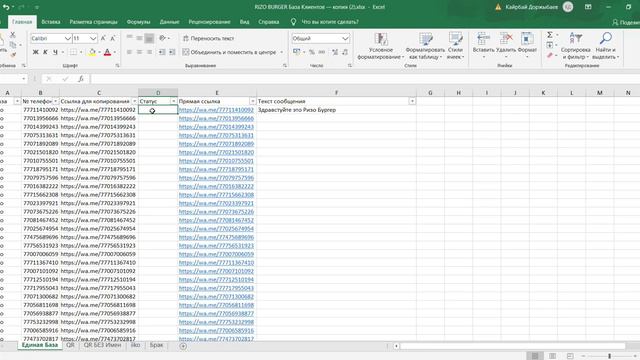640x360 pixels.
Task: Click Wrap Text (Переносить текст)
Action: [x=209, y=38]
